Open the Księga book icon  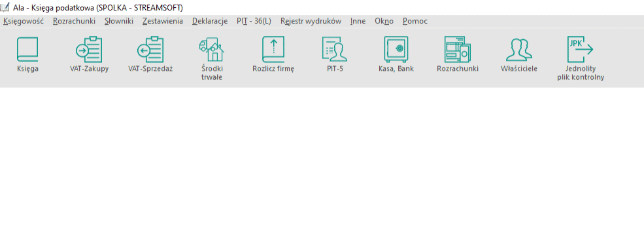pos(27,50)
